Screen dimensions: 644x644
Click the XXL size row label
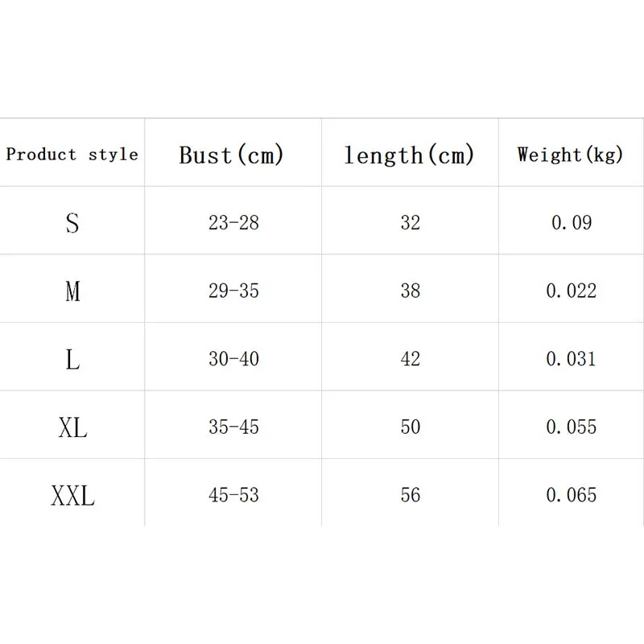tap(72, 495)
